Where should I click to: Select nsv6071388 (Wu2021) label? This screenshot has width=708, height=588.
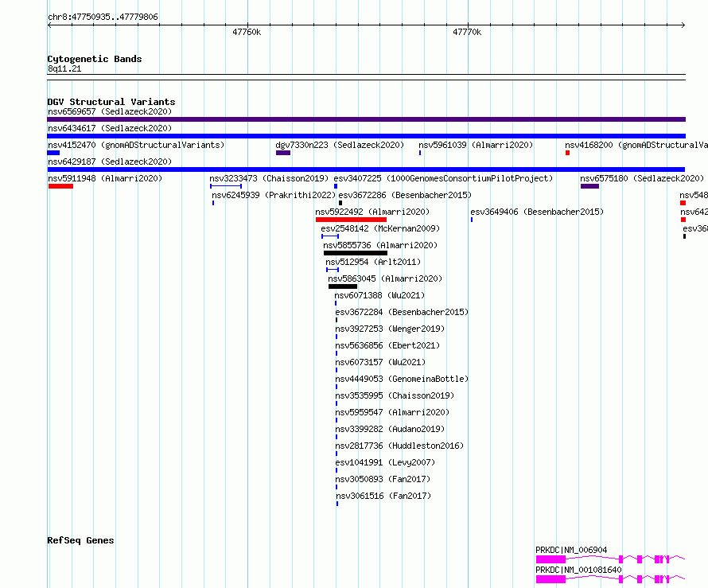tap(379, 295)
